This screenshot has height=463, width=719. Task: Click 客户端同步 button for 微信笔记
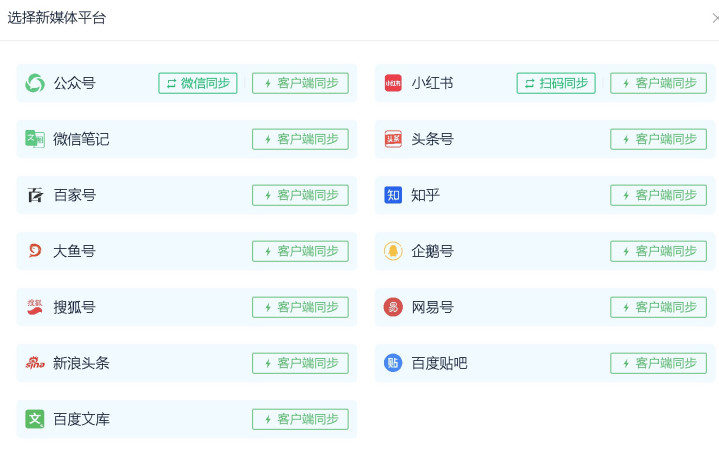300,139
